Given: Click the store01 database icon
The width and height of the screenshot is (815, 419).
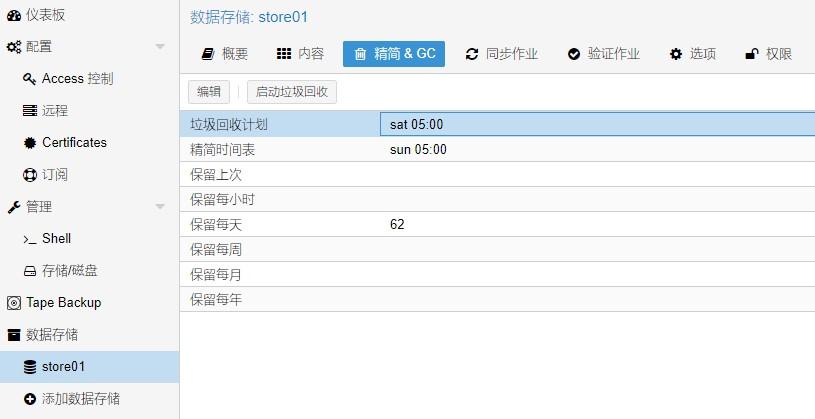Looking at the screenshot, I should pos(30,367).
